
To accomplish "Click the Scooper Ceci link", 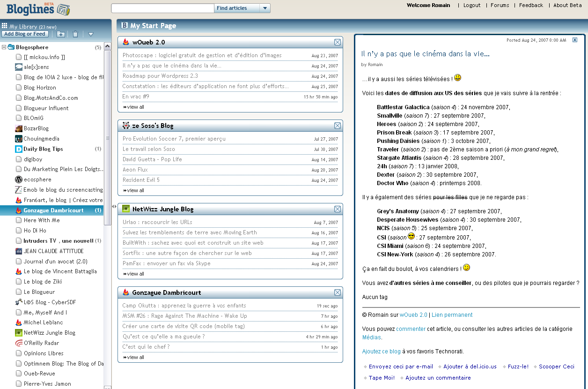I will 557,367.
